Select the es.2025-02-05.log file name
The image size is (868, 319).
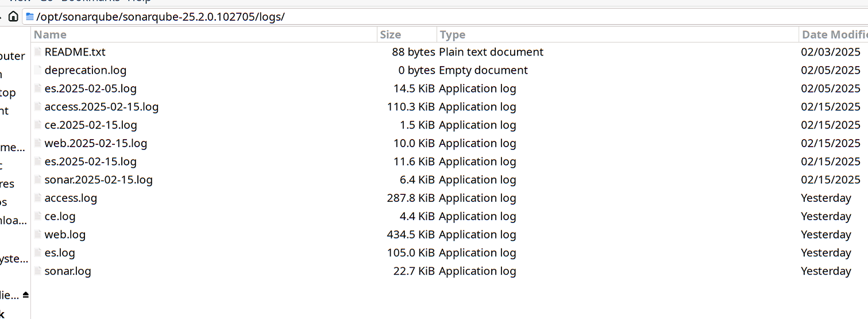pos(91,89)
